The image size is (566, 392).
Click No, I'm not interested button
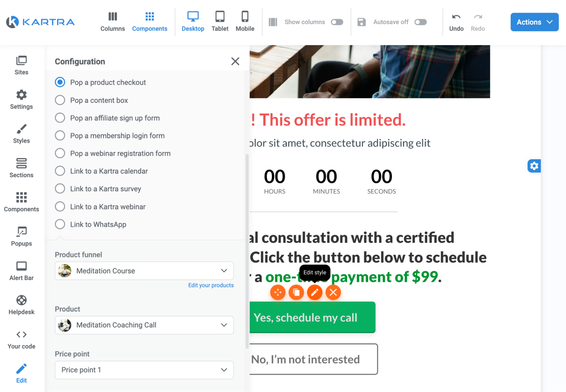pos(313,359)
